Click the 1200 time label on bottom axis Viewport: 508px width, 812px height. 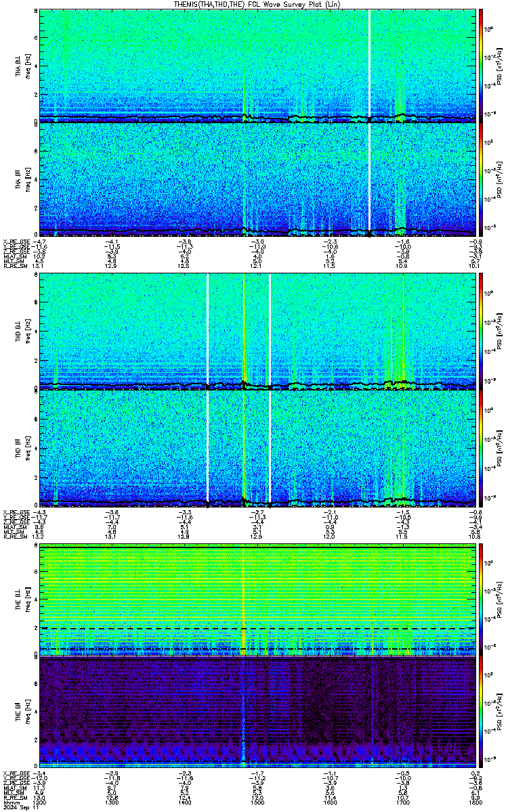coord(39,804)
